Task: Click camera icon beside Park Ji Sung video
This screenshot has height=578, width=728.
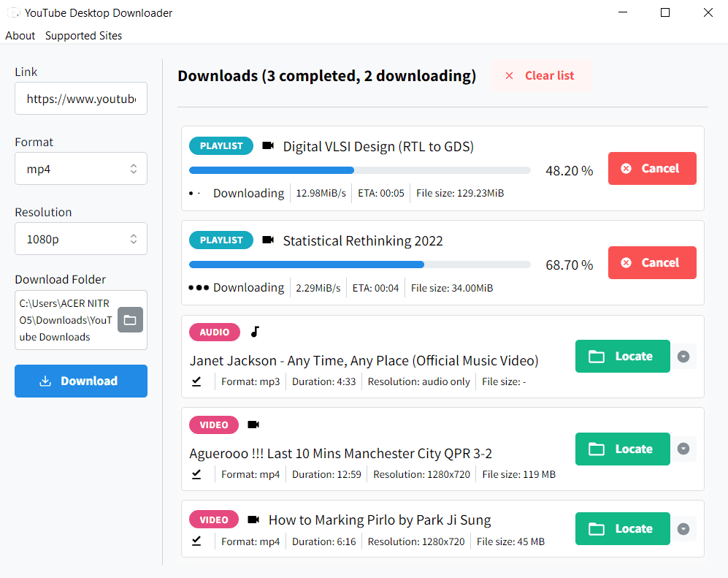Action: [x=253, y=520]
